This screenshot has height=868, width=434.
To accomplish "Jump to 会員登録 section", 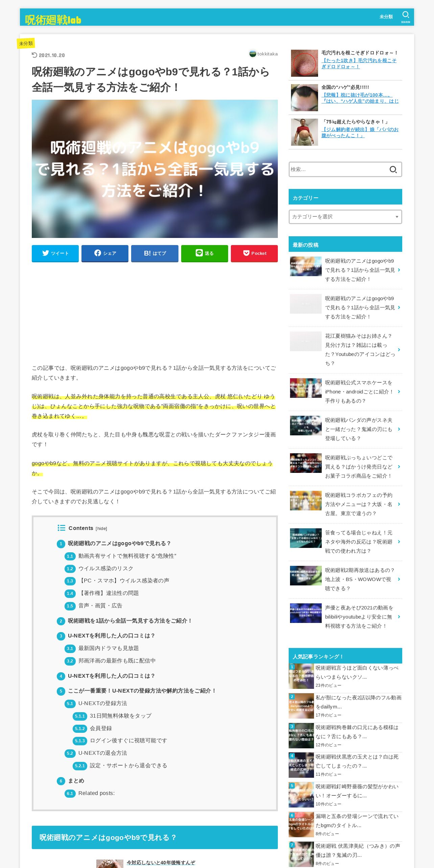I will click(x=101, y=728).
